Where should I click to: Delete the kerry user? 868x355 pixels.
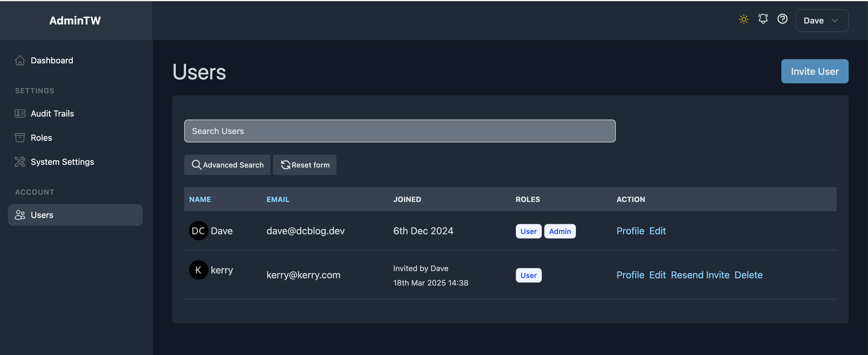click(748, 275)
